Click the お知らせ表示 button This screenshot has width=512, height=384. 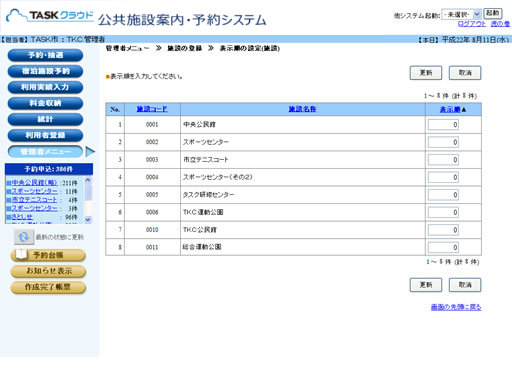click(48, 271)
